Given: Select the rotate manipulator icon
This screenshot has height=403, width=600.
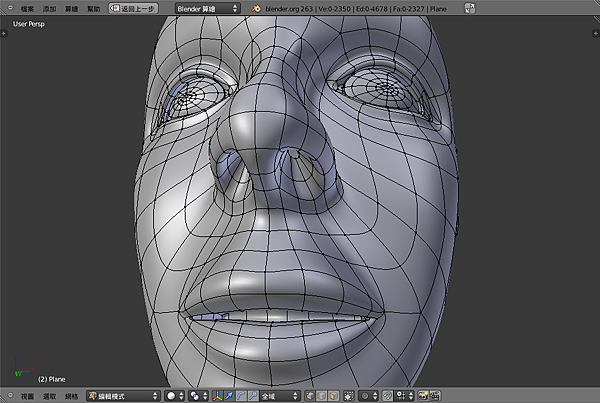Looking at the screenshot, I should (243, 396).
